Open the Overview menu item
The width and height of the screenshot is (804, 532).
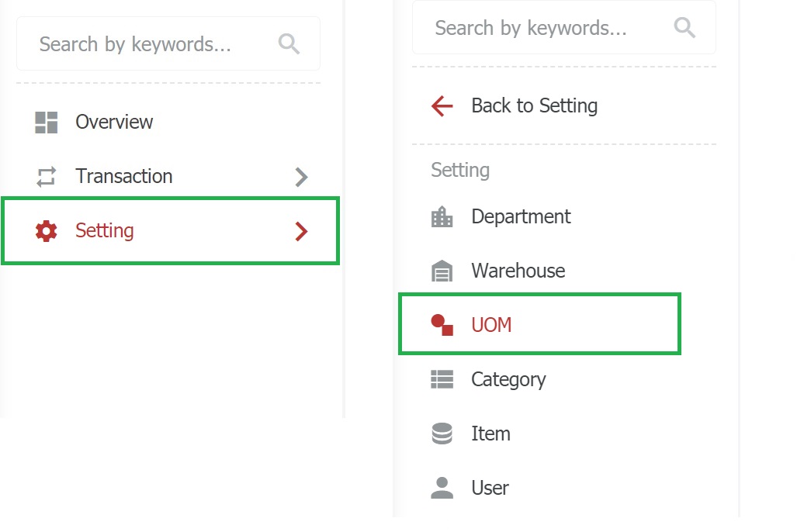pos(114,123)
